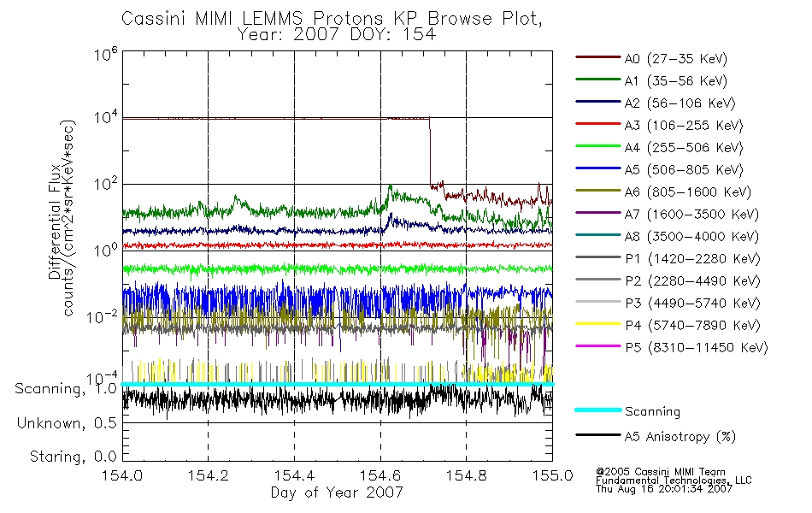812x513 pixels.
Task: Click the 154.8 x-axis tick label
Action: pyautogui.click(x=466, y=475)
